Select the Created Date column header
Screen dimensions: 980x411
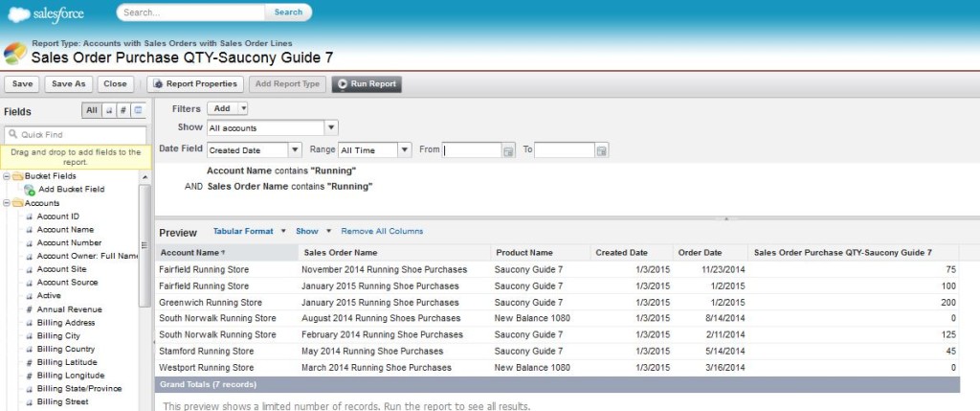[x=632, y=253]
